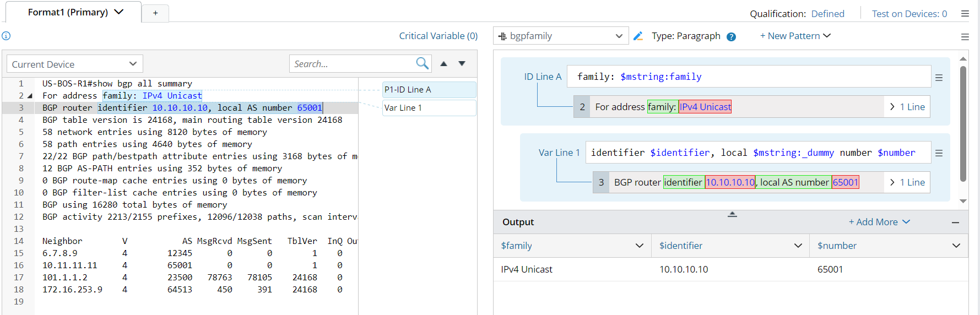Click the info icon at top left

pyautogui.click(x=6, y=36)
